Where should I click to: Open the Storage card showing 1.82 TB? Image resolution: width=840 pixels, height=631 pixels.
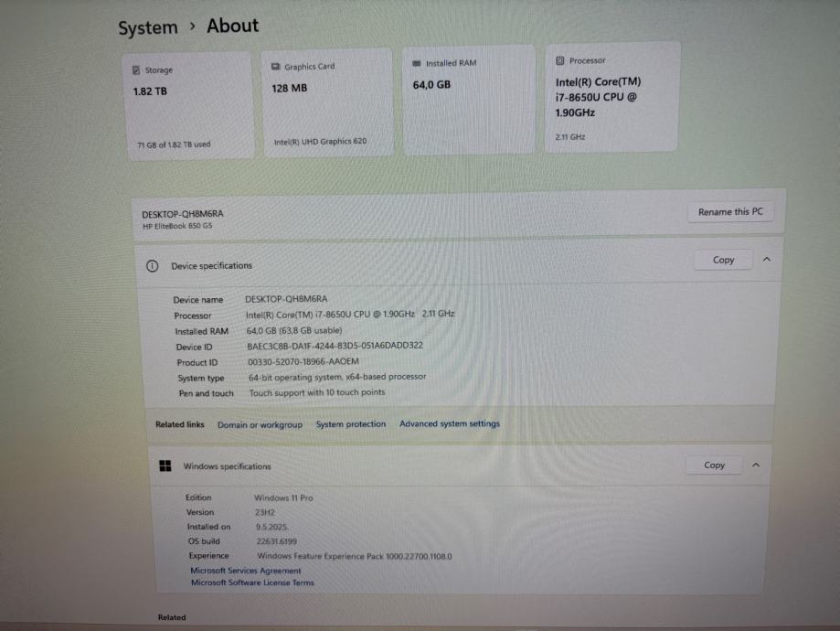189,105
